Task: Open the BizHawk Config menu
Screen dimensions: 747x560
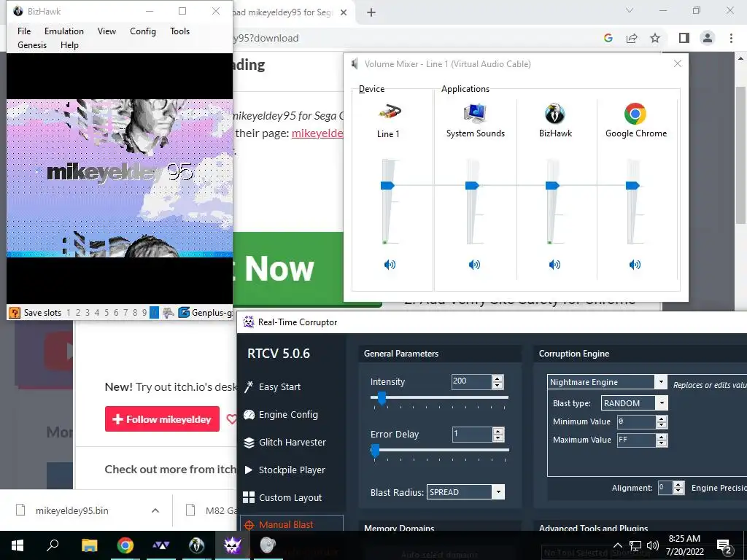Action: click(143, 31)
